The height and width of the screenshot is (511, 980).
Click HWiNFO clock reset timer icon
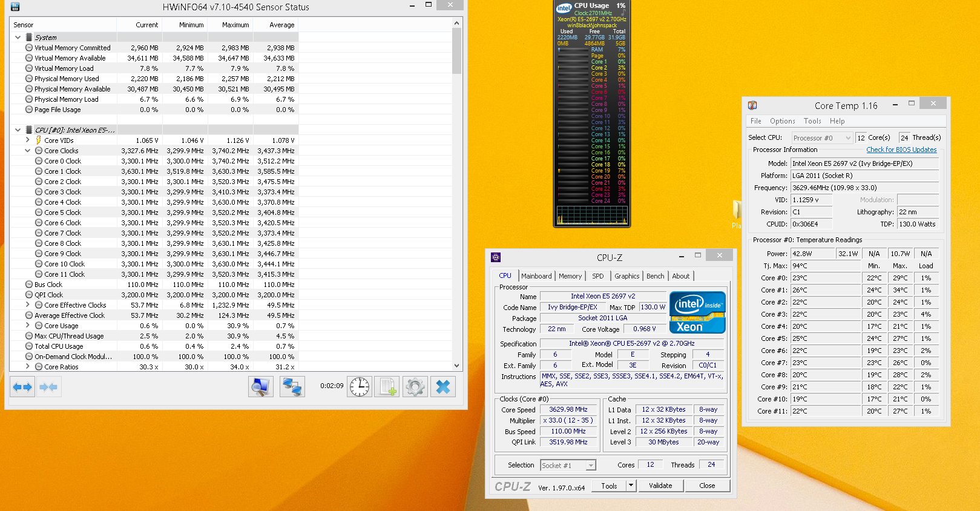360,387
